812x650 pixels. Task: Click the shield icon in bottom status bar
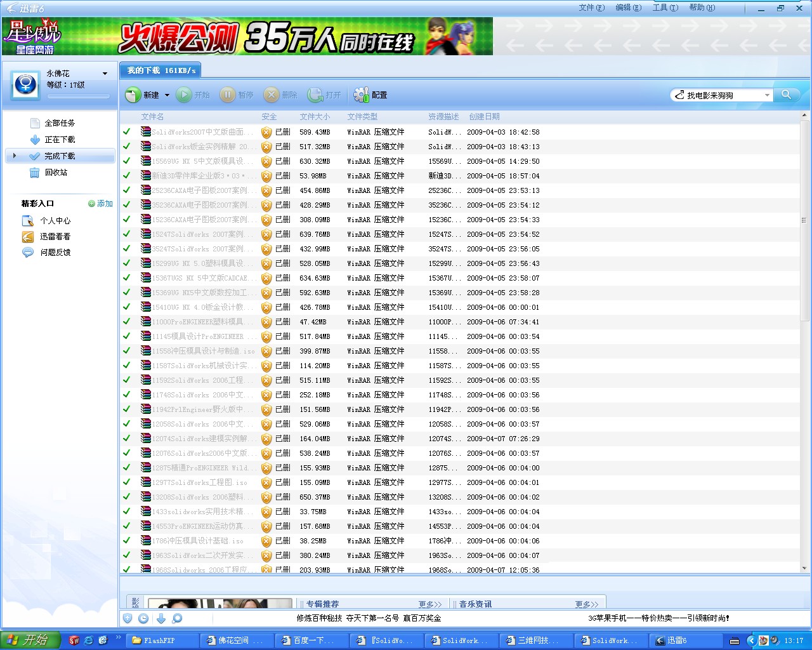point(128,618)
